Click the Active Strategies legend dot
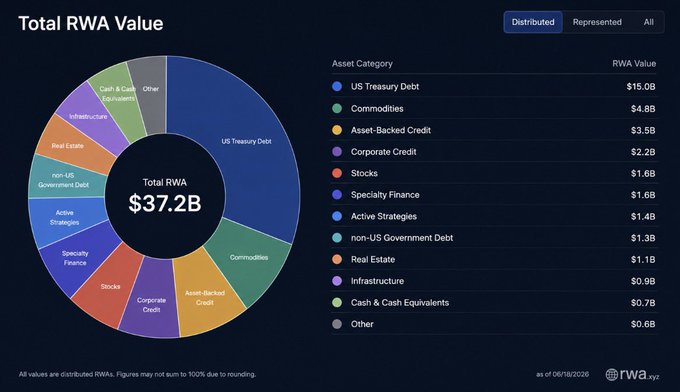680x392 pixels. point(337,216)
